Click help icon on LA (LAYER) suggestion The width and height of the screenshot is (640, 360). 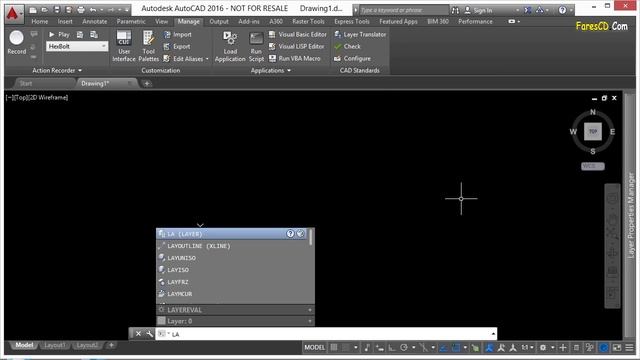click(290, 234)
